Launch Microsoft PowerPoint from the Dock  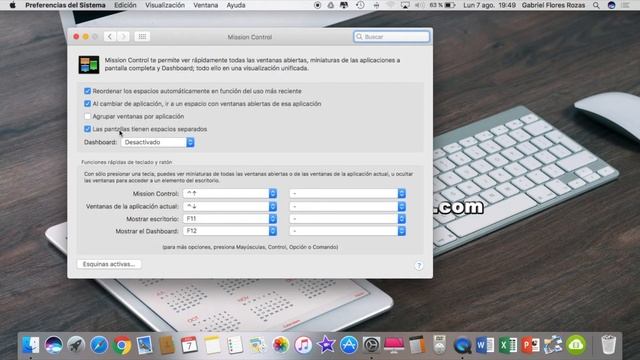click(x=530, y=345)
